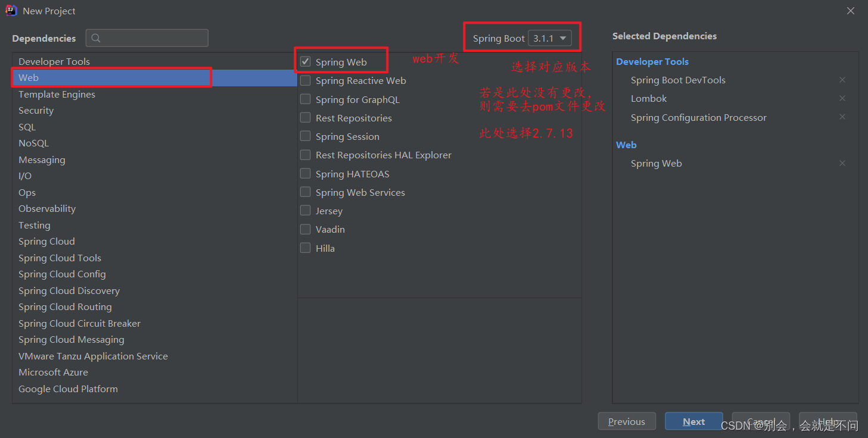Click Spring Boot DevTools in selected list

pyautogui.click(x=678, y=80)
